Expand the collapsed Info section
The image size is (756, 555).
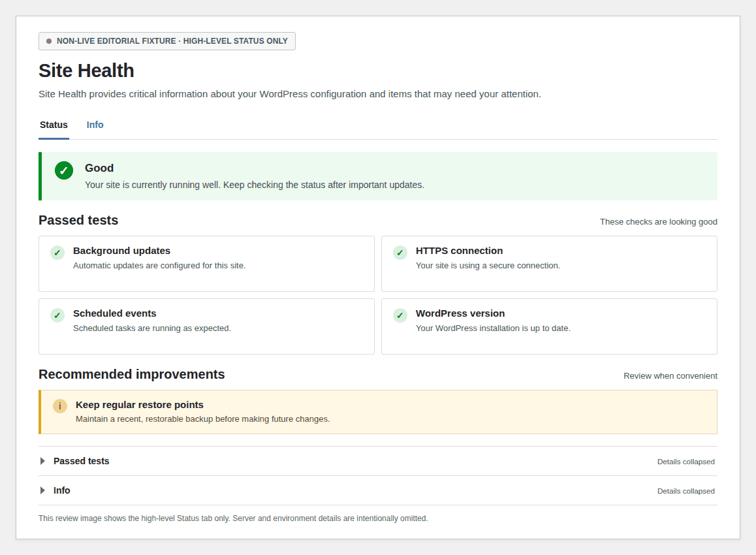click(x=378, y=490)
